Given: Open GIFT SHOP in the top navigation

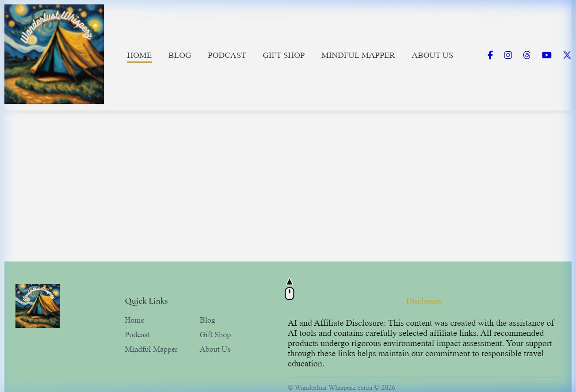Looking at the screenshot, I should click(x=283, y=55).
